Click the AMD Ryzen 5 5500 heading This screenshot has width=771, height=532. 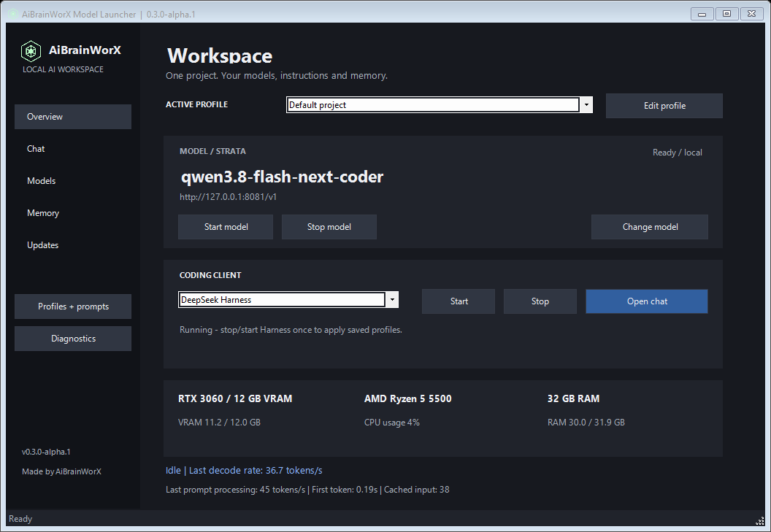pos(407,398)
